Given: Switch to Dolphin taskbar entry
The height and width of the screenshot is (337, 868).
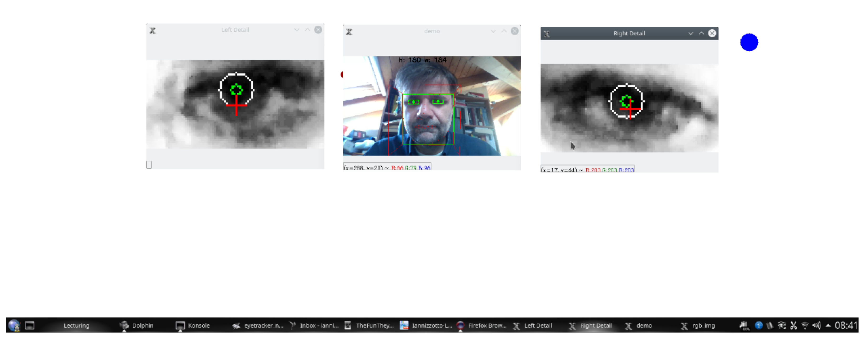Looking at the screenshot, I should (x=136, y=325).
